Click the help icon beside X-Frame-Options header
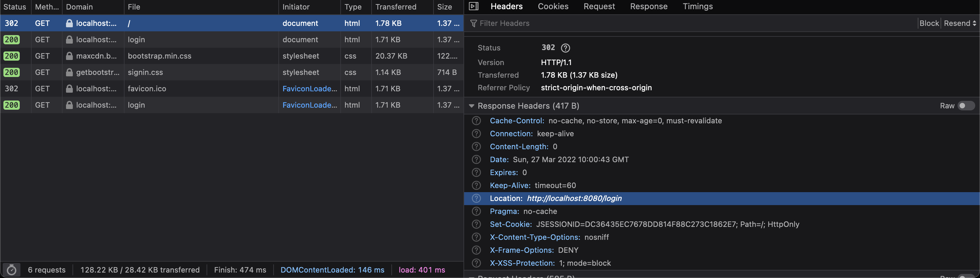This screenshot has height=278, width=980. pyautogui.click(x=476, y=250)
